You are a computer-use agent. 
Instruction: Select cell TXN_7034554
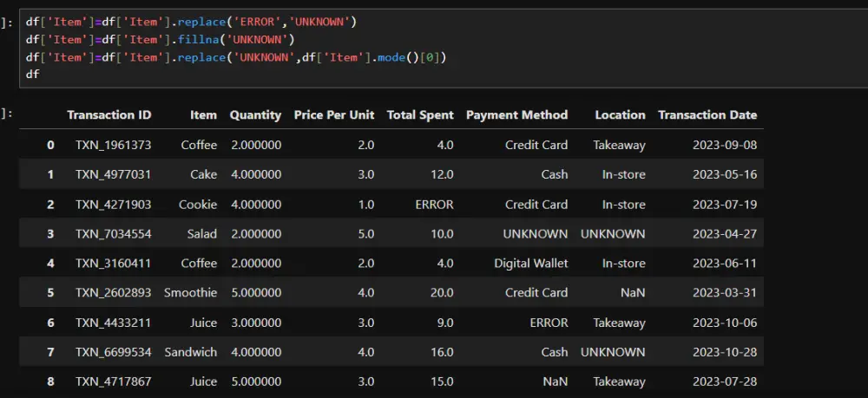pyautogui.click(x=114, y=234)
